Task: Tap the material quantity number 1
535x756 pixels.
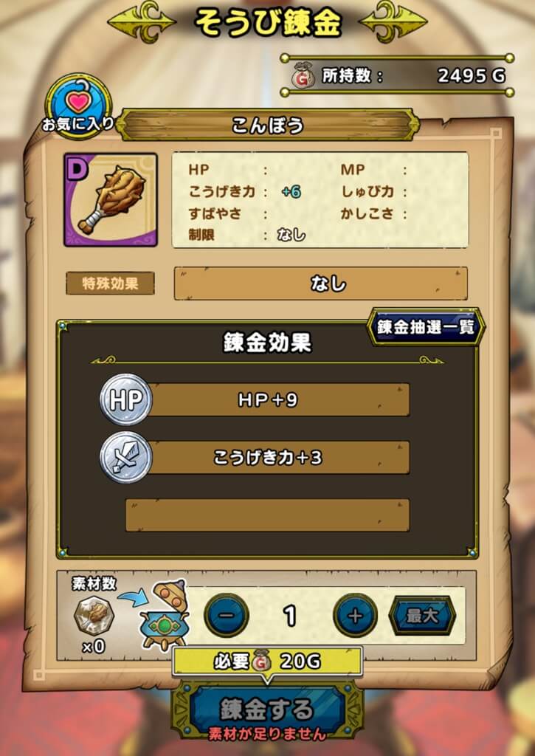Action: [290, 616]
